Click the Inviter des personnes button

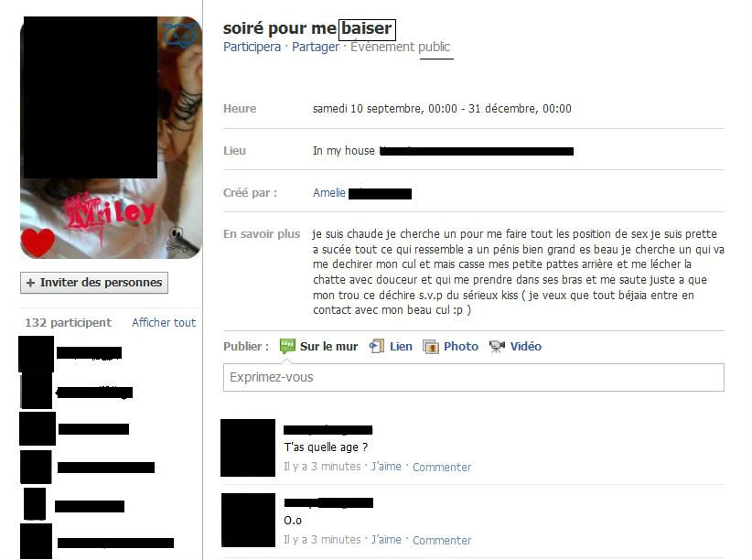[94, 283]
